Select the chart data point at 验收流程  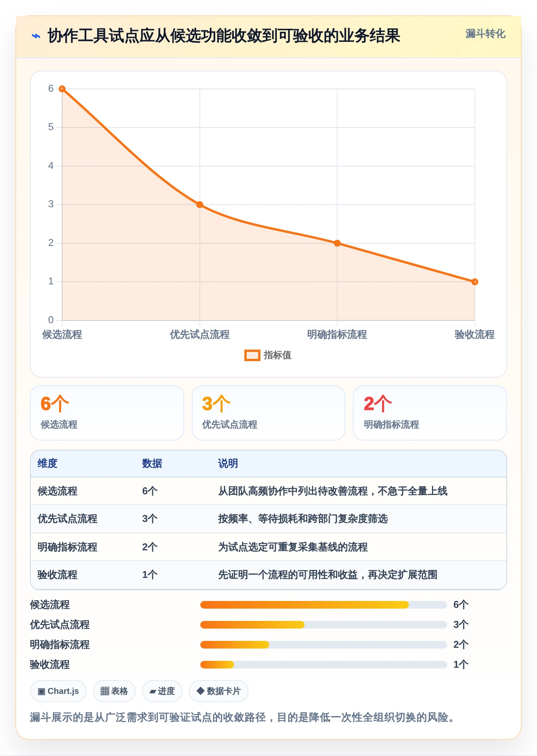[x=474, y=282]
